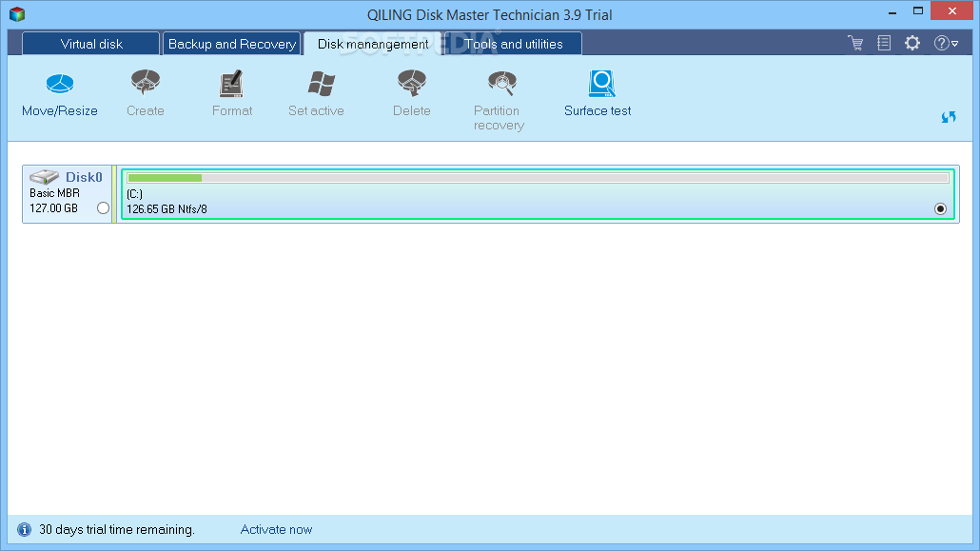Maximize the Disk Master window
Image resolution: width=980 pixels, height=551 pixels.
click(918, 11)
